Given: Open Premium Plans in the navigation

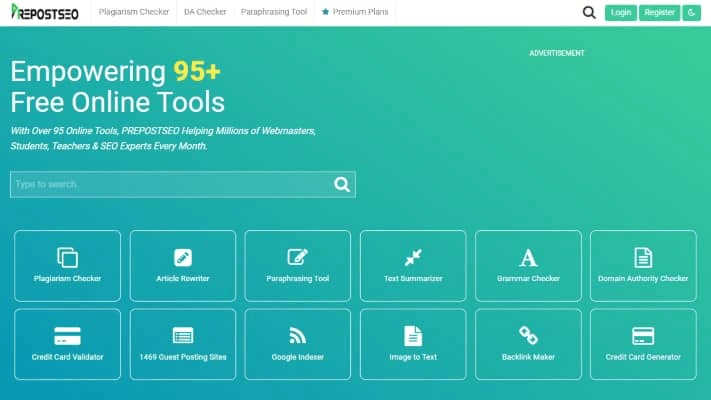Looking at the screenshot, I should point(360,12).
